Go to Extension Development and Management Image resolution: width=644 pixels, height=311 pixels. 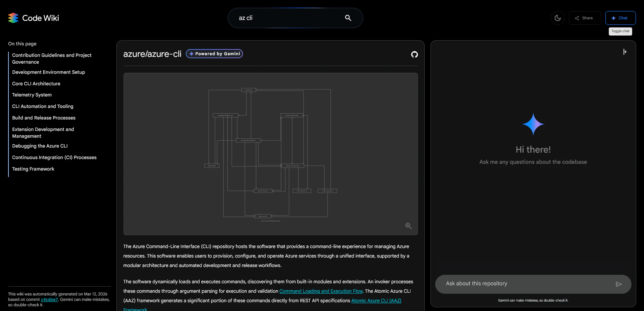point(43,133)
